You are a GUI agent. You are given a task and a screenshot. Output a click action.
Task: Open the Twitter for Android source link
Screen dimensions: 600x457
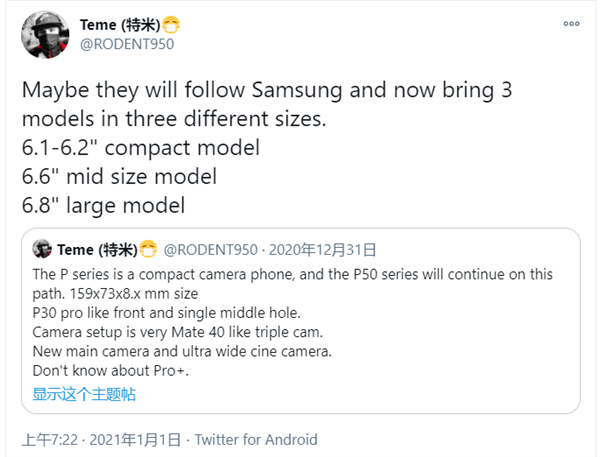(x=256, y=439)
